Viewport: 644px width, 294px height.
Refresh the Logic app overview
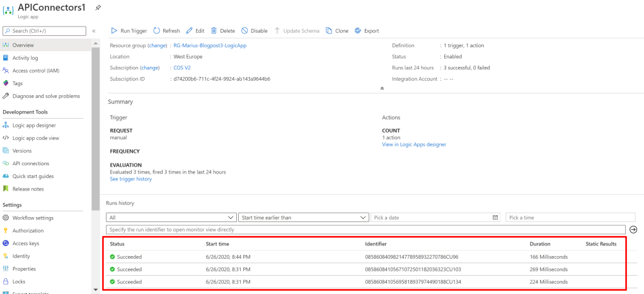pyautogui.click(x=166, y=30)
